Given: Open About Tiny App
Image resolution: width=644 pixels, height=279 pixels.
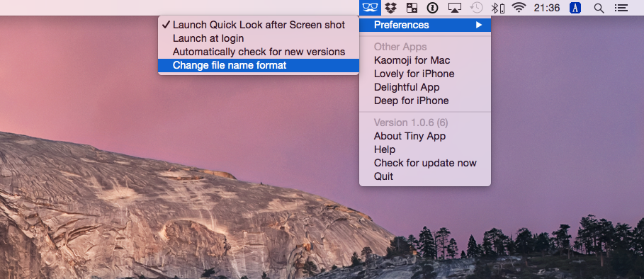Looking at the screenshot, I should (x=425, y=136).
